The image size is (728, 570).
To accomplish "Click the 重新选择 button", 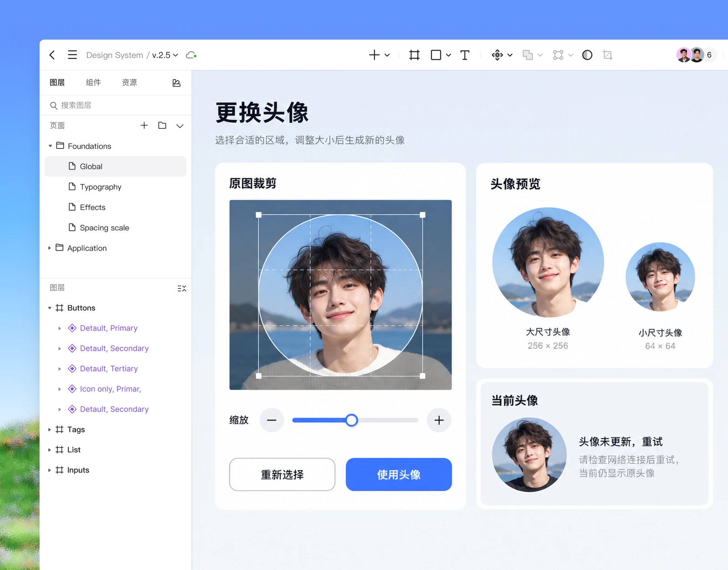I will pos(282,474).
